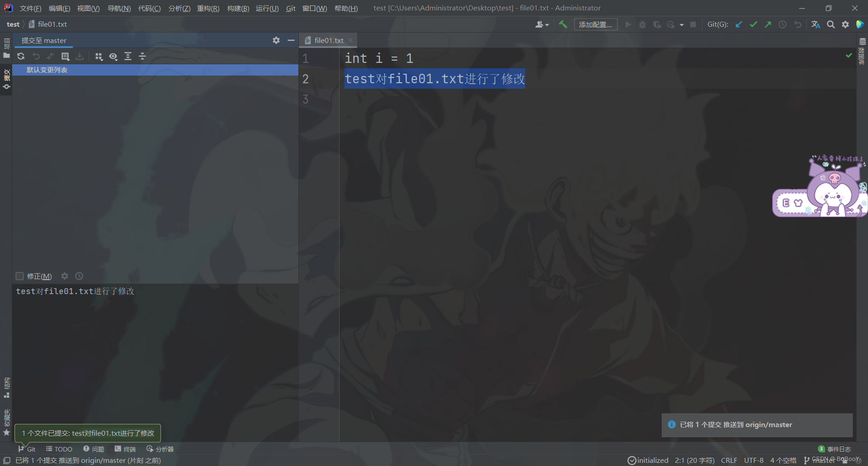
Task: Open the TODO tool window tab
Action: [x=59, y=449]
